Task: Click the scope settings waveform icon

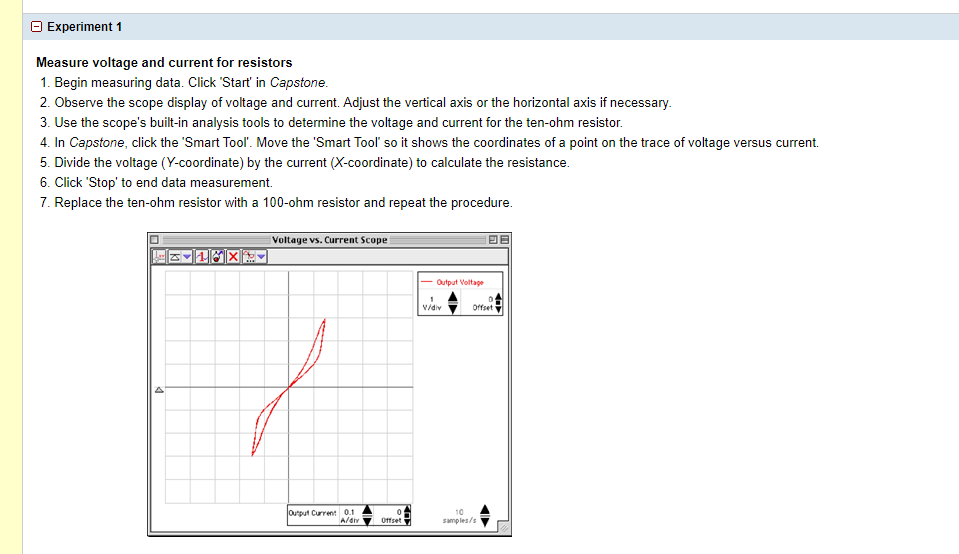Action: coord(249,257)
